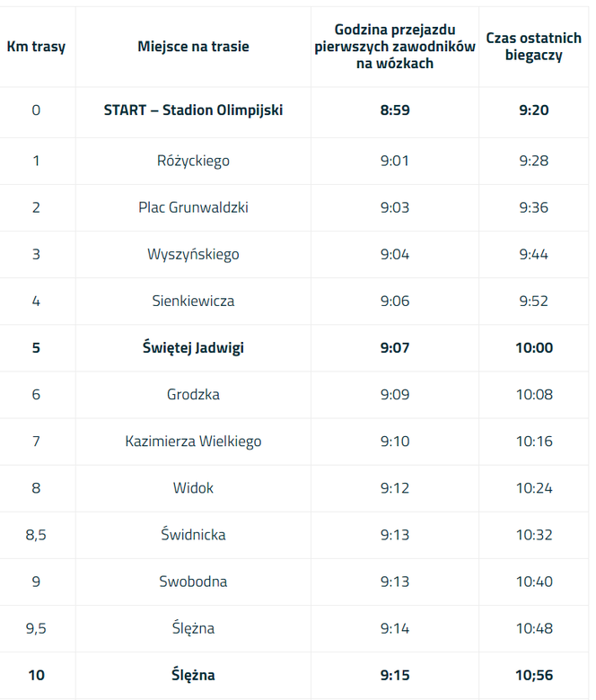Click the 'Swobodna' location cell
596x700 pixels.
coord(193,582)
